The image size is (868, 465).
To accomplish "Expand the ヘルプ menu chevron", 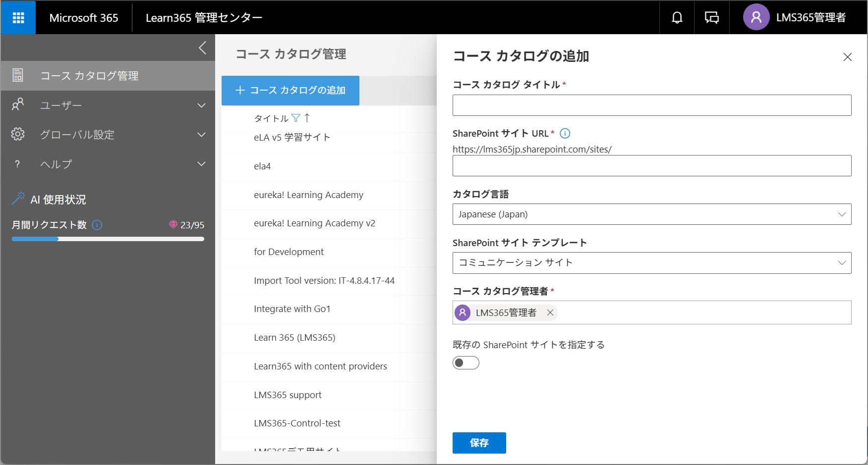I will click(201, 164).
